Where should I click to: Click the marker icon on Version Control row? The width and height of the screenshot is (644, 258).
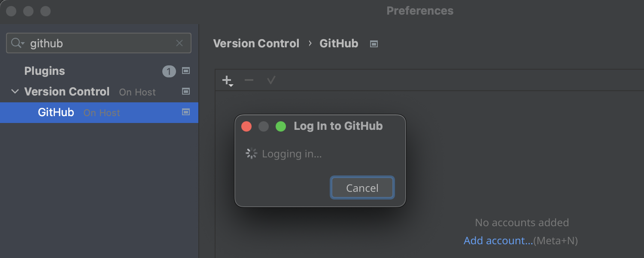click(x=186, y=91)
